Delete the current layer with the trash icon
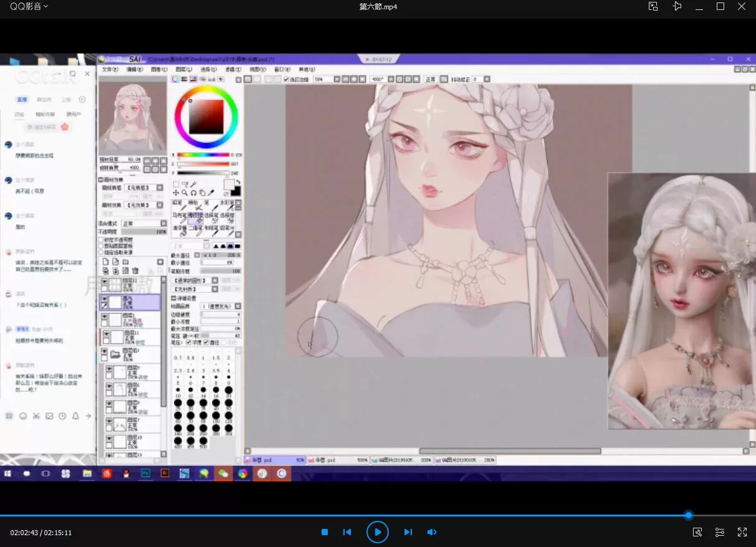756x547 pixels. pyautogui.click(x=135, y=270)
